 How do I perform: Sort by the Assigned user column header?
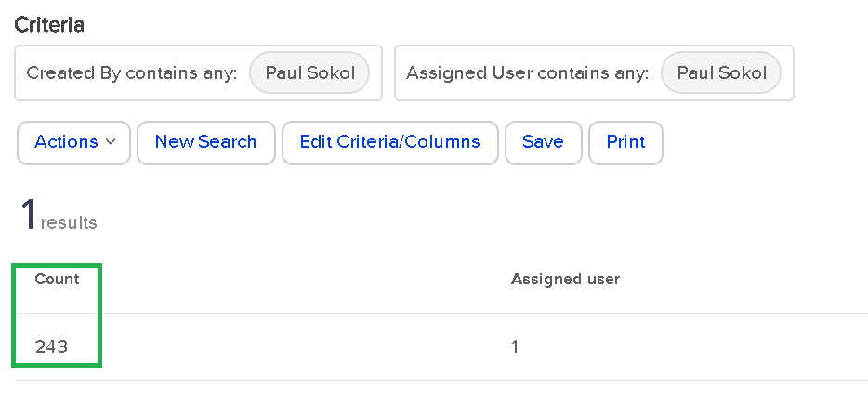point(565,279)
